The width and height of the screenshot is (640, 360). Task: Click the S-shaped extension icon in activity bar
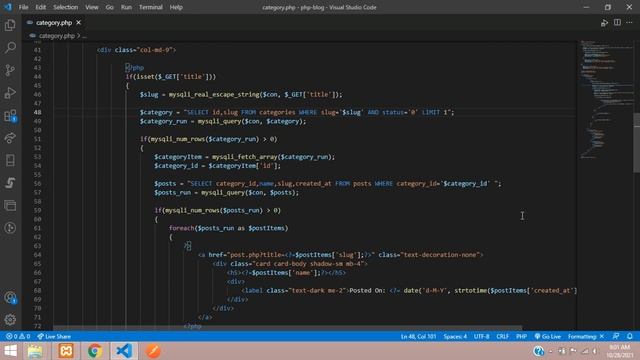[x=10, y=183]
